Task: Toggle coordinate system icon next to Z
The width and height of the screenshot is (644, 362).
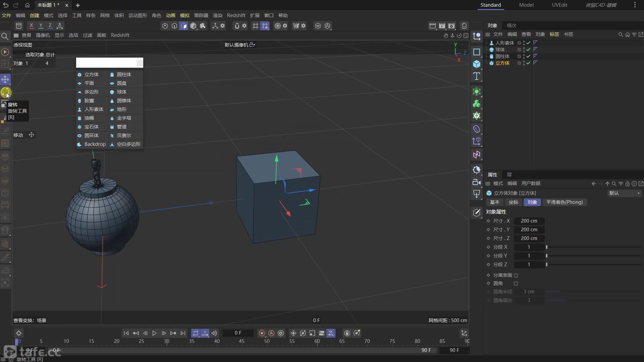Action: tap(60, 26)
